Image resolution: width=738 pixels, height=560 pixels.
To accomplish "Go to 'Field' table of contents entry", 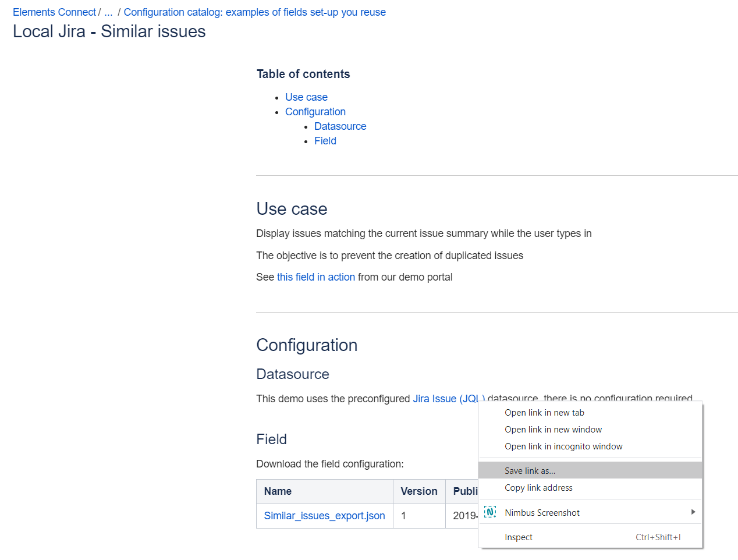I will pos(325,141).
